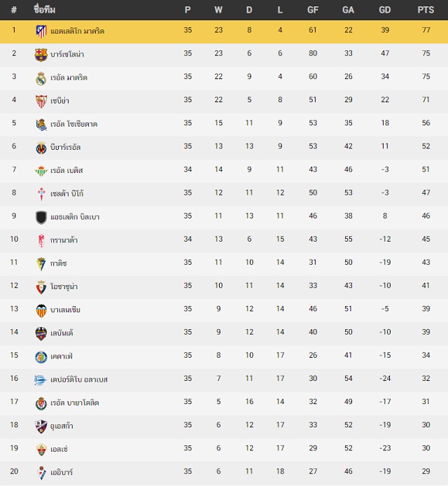Image resolution: width=448 pixels, height=486 pixels.
Task: Open the โอซาซูน่า team name link
Action: (64, 286)
